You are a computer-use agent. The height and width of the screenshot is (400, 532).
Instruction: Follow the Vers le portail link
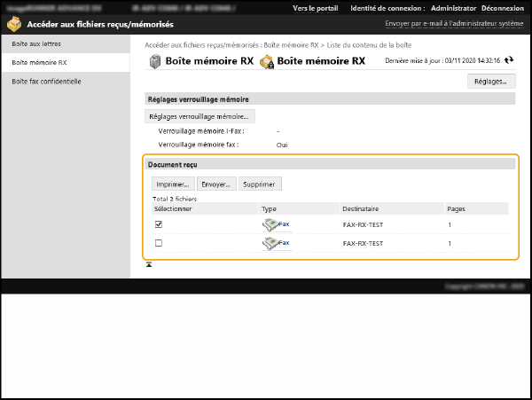click(x=317, y=8)
